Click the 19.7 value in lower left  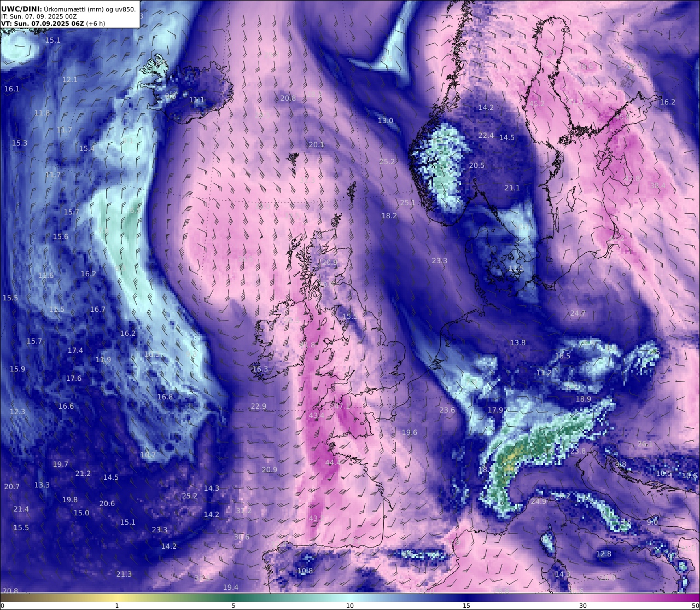[x=61, y=464]
